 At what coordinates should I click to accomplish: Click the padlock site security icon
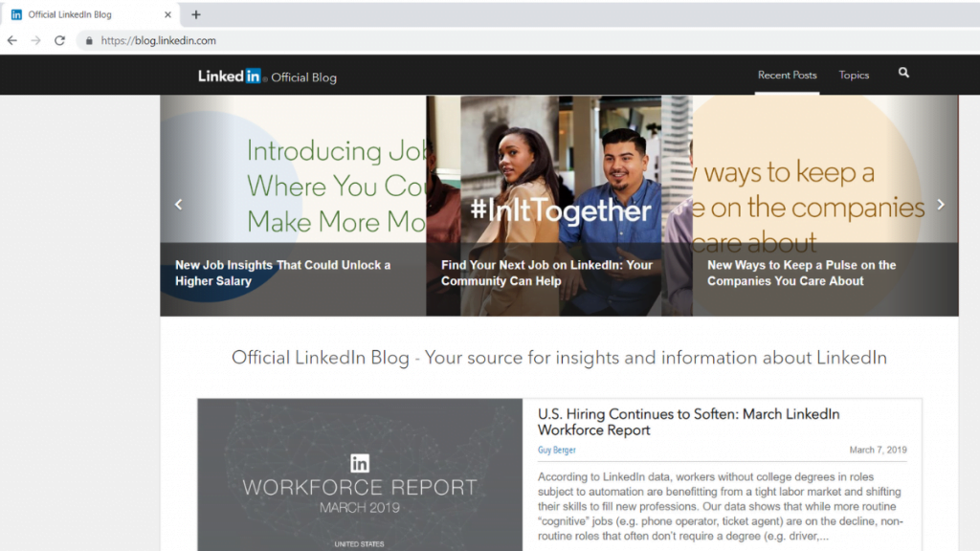(x=89, y=41)
